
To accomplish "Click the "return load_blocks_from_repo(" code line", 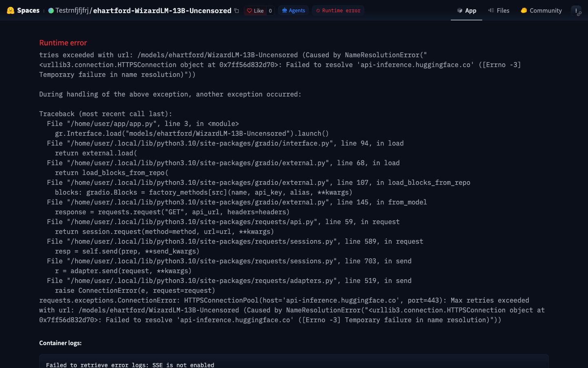I will click(x=112, y=173).
